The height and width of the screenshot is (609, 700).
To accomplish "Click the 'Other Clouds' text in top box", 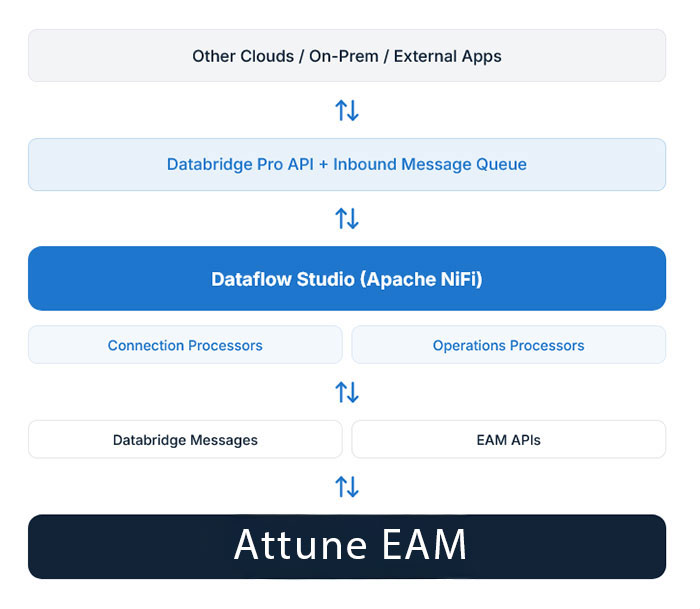I will tap(243, 56).
